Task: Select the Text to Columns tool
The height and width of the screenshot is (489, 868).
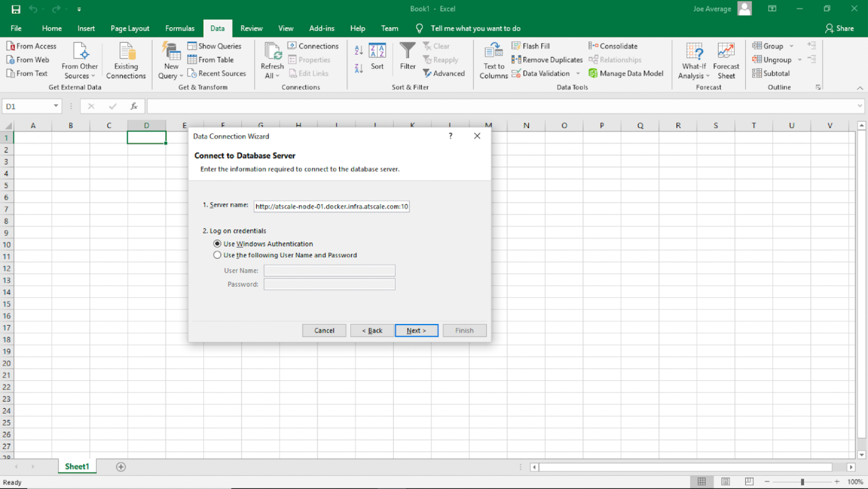Action: click(x=493, y=59)
